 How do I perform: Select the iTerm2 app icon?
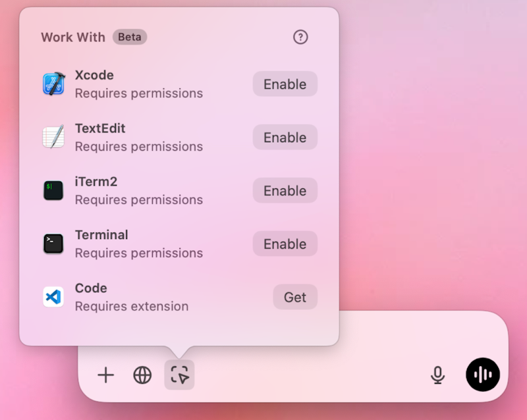click(53, 190)
